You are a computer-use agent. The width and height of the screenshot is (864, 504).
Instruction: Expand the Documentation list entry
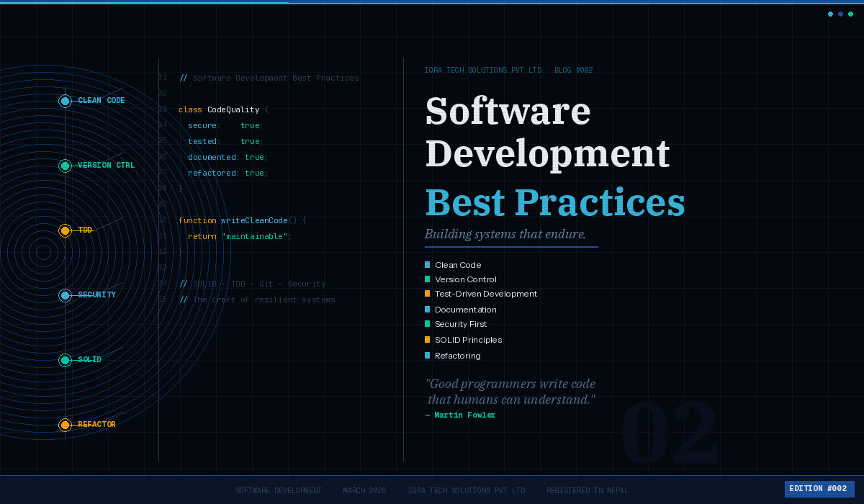[465, 309]
